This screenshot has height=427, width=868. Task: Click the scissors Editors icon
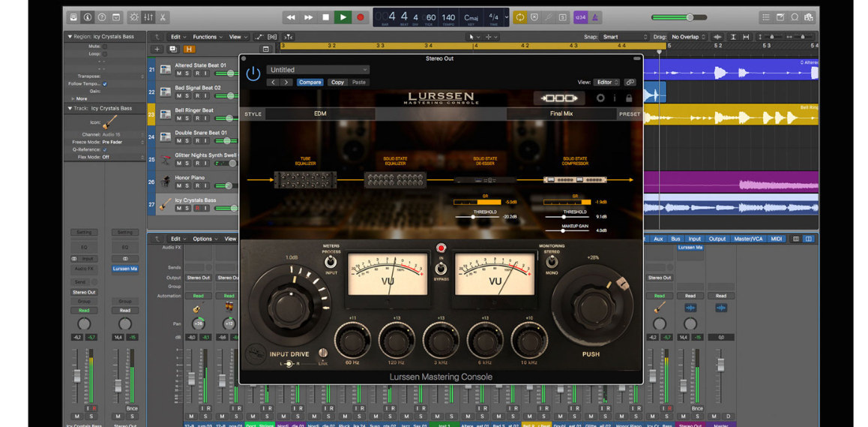163,17
